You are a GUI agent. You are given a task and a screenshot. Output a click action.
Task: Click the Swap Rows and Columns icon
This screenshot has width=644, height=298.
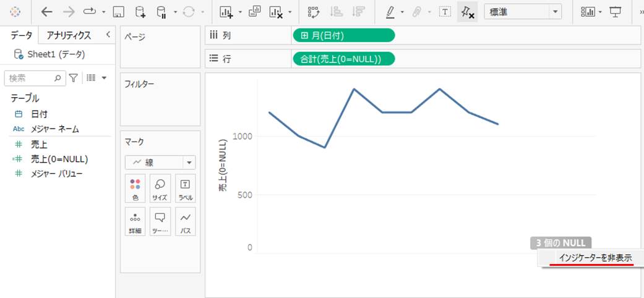[x=314, y=12]
